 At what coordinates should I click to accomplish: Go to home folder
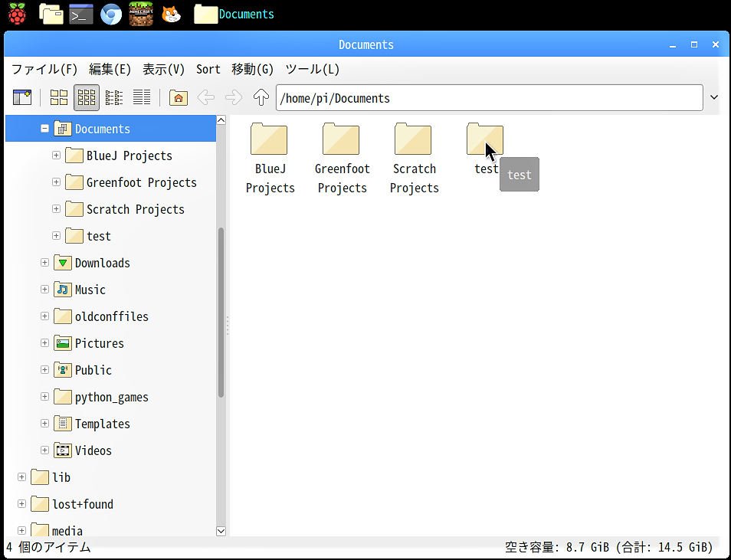click(178, 97)
